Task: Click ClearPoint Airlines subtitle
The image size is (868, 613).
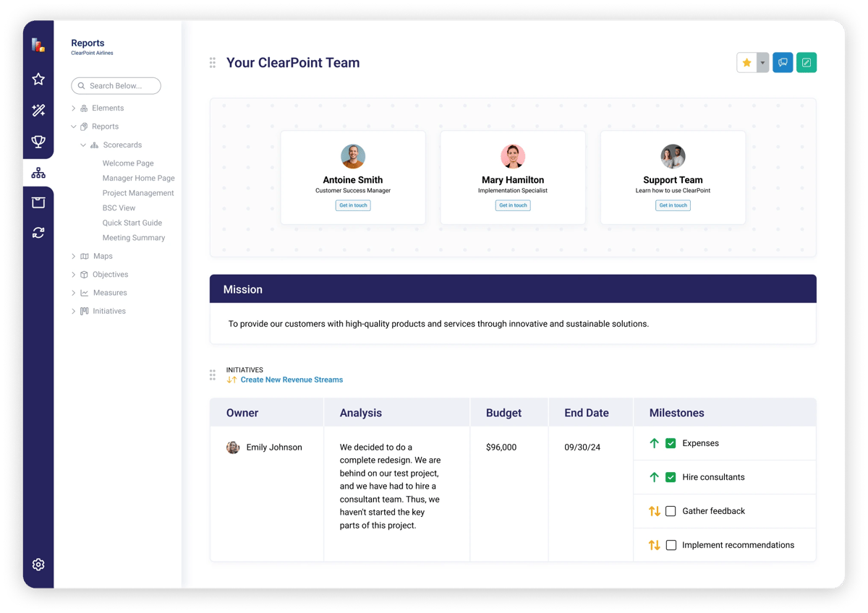Action: (92, 53)
